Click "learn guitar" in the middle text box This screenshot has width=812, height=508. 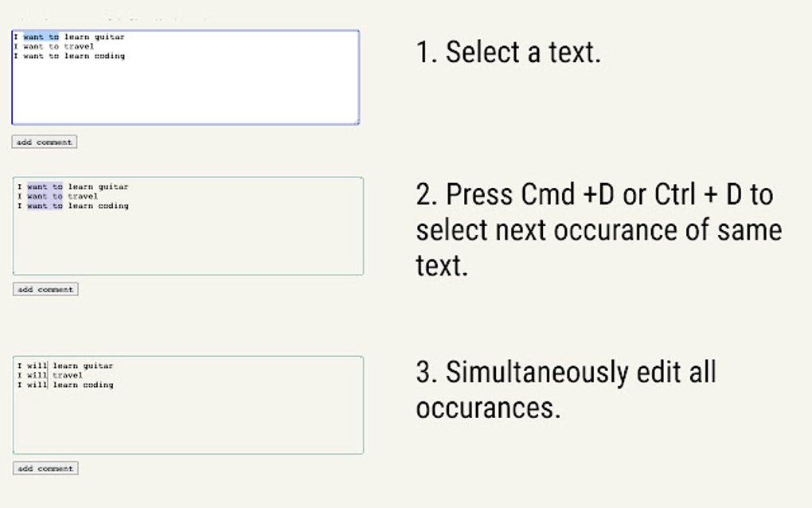[x=98, y=187]
